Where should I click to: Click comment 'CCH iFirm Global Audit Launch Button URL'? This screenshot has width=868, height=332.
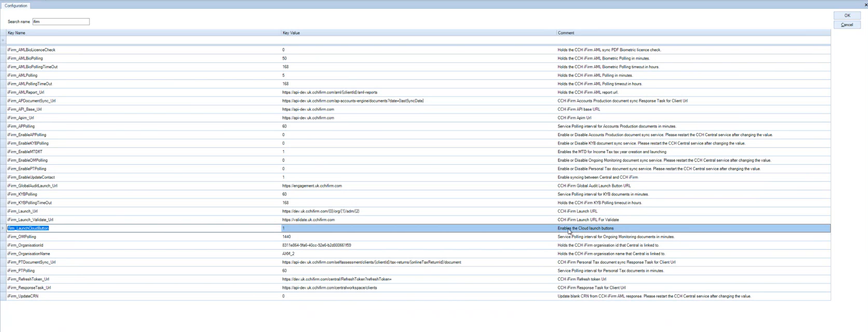click(x=594, y=185)
